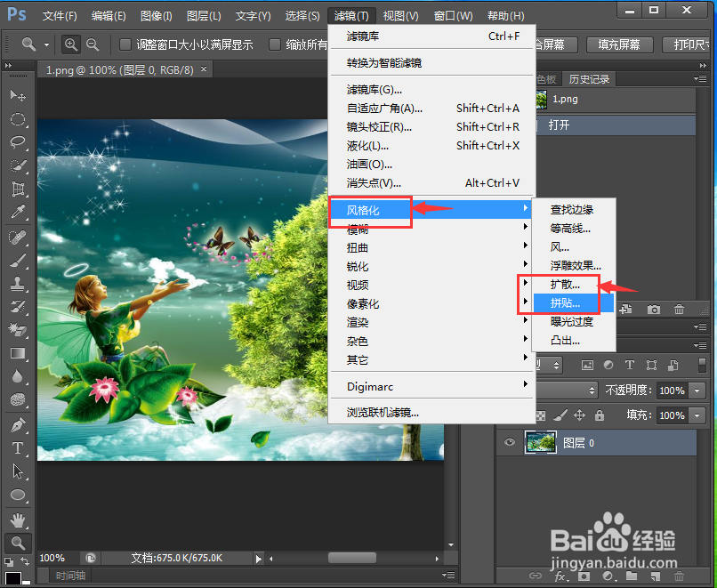Screen dimensions: 717x588
Task: Select the 打开 history state
Action: coord(615,125)
